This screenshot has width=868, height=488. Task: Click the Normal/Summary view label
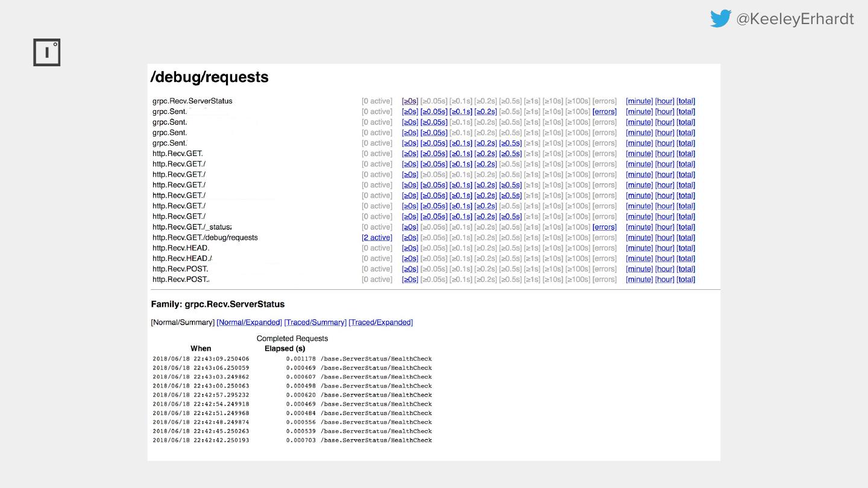click(183, 322)
